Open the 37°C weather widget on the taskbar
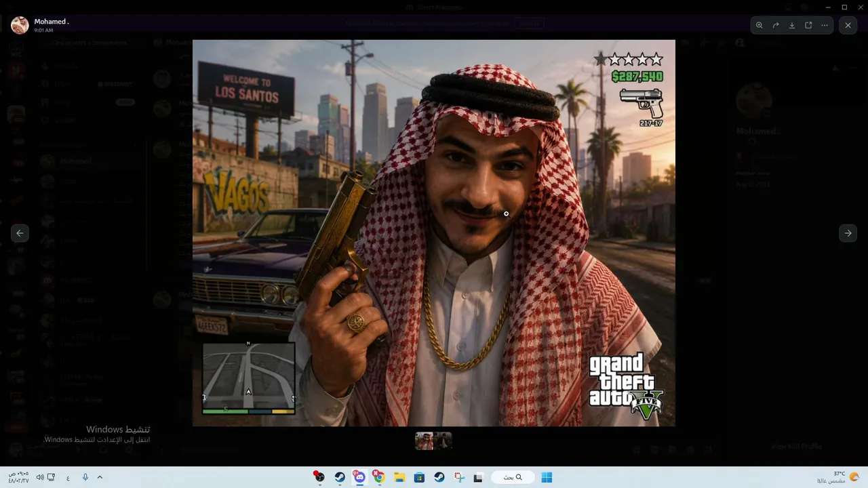 click(x=837, y=477)
